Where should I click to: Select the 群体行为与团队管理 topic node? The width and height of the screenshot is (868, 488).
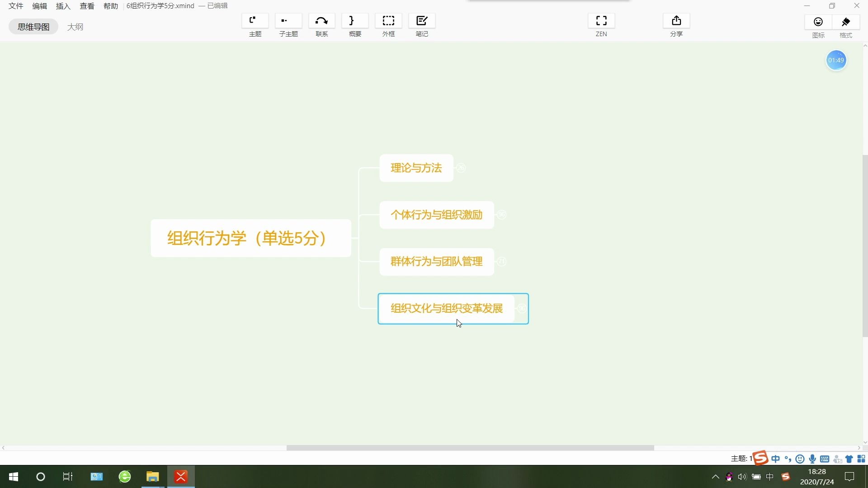pos(436,262)
